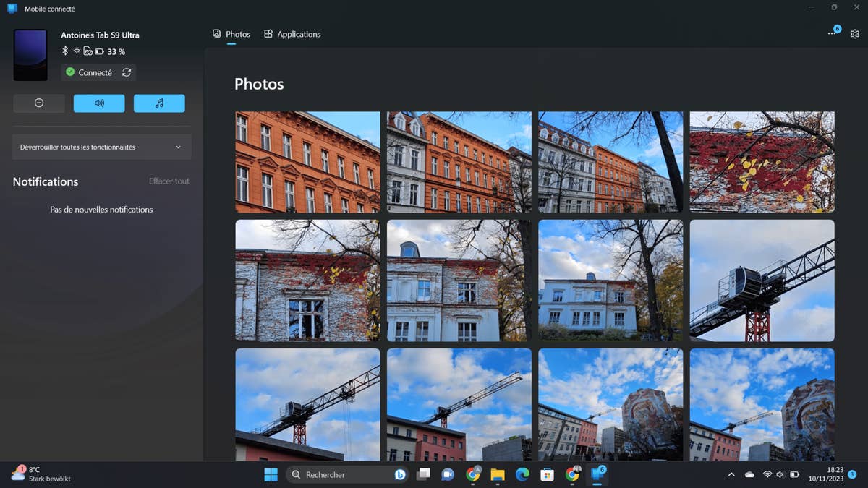The width and height of the screenshot is (868, 488).
Task: Expand Déverrouiller toutes les fonctionnalités dropdown
Action: pos(101,147)
